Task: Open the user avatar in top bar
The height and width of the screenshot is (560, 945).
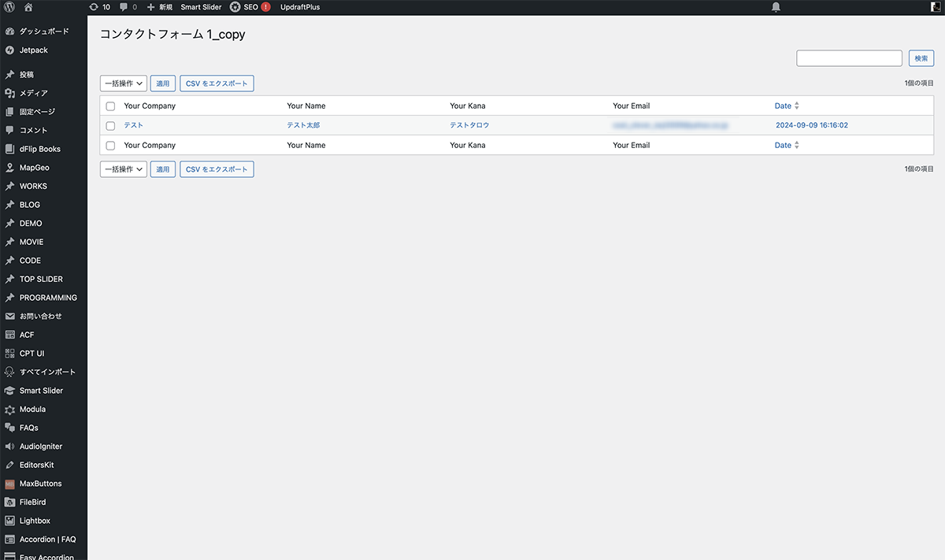Action: pyautogui.click(x=935, y=7)
